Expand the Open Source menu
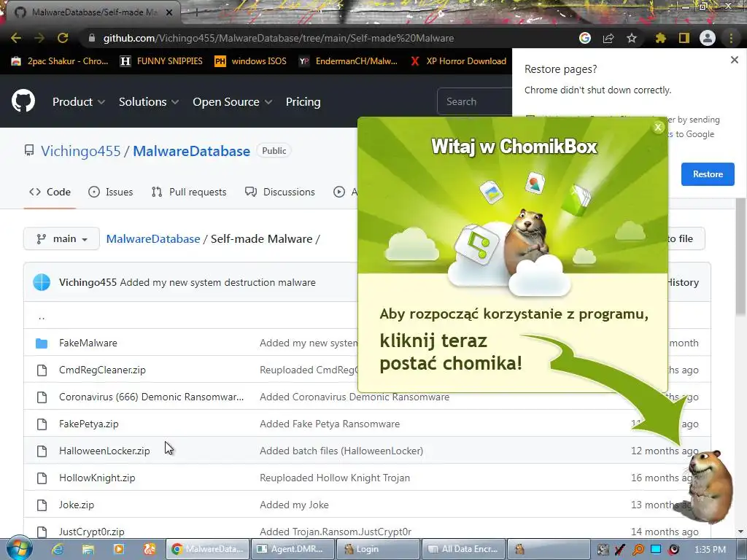Viewport: 747px width, 560px height. [233, 101]
